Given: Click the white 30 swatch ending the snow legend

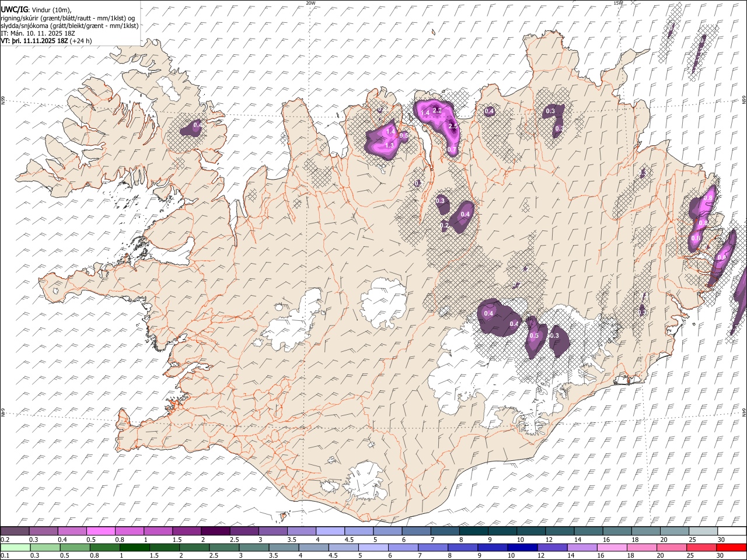Looking at the screenshot, I should pos(732,531).
